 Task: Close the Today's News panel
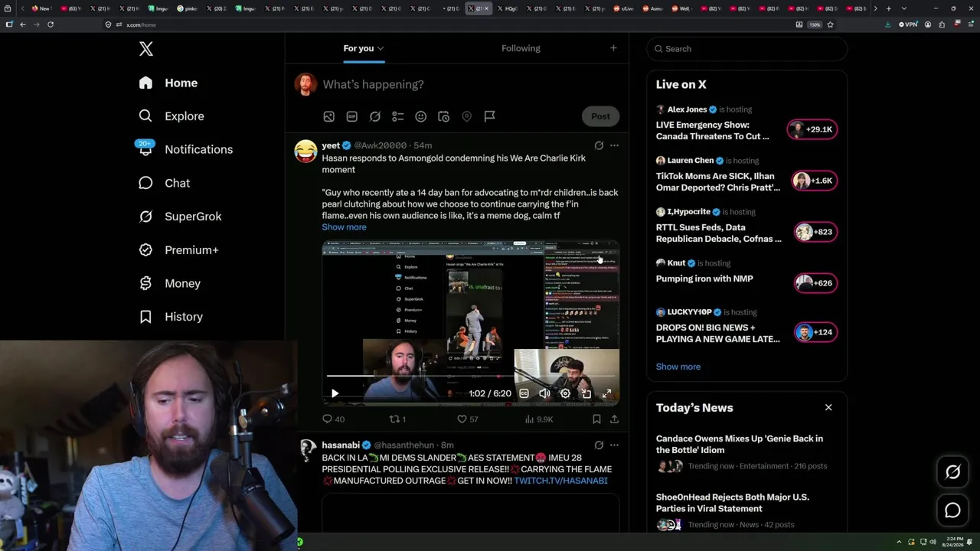point(828,408)
